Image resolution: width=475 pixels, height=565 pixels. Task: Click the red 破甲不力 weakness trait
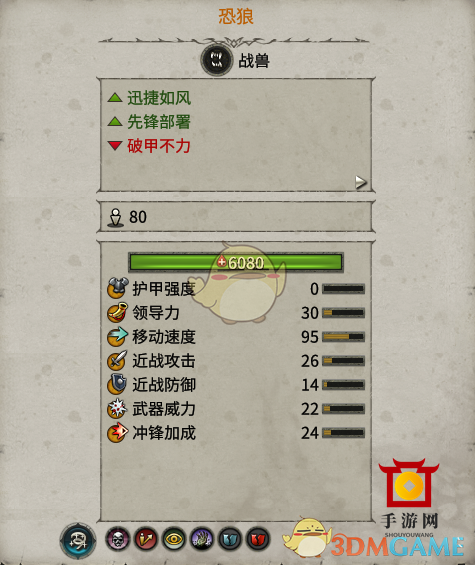159,146
